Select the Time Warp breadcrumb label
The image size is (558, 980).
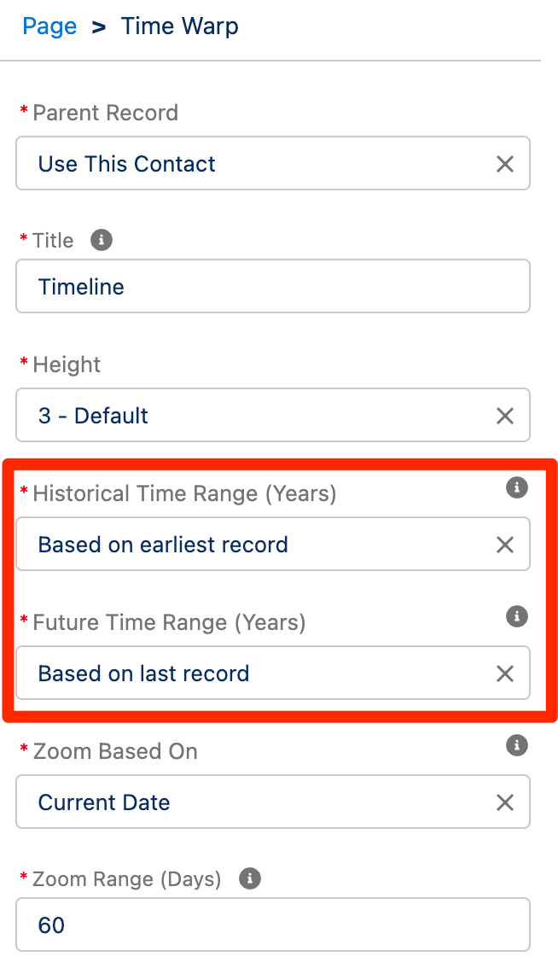179,26
